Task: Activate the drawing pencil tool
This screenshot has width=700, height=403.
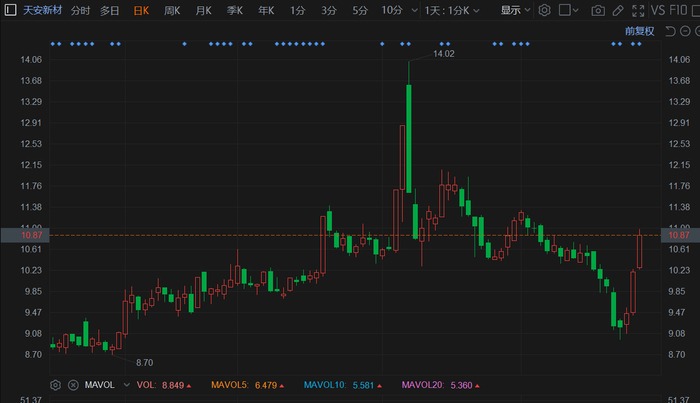Action: point(618,10)
